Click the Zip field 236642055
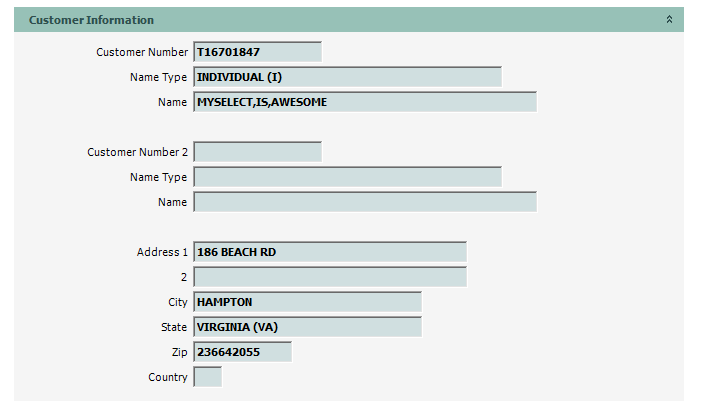 click(242, 352)
